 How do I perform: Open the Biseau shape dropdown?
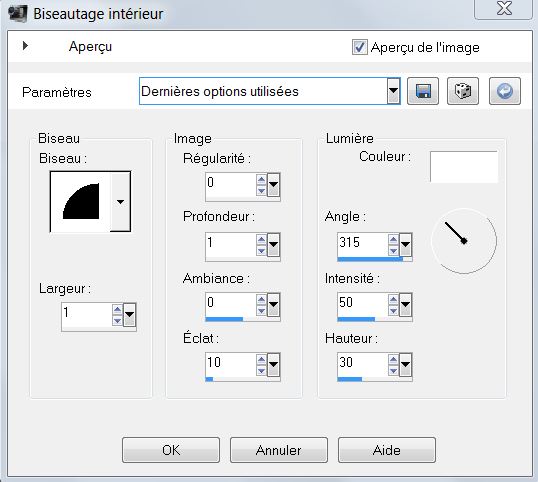coord(120,202)
